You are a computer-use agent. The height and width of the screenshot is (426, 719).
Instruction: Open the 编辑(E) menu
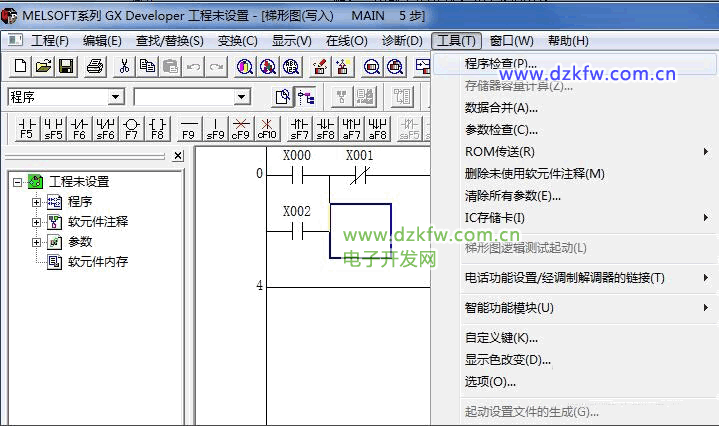(x=102, y=41)
